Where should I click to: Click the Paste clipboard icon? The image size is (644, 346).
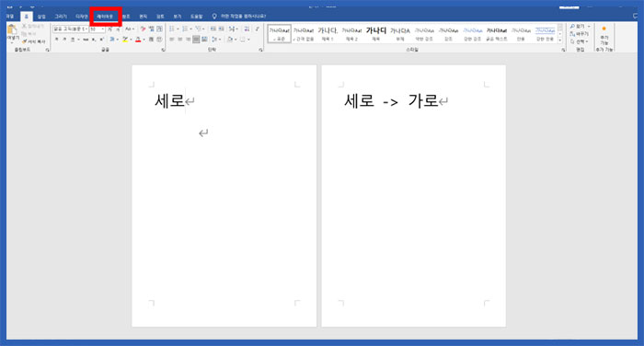point(12,30)
